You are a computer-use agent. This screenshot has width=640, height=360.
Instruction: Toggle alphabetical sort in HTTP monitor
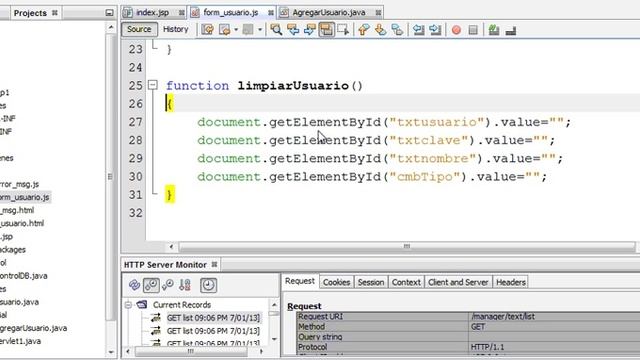click(x=185, y=285)
